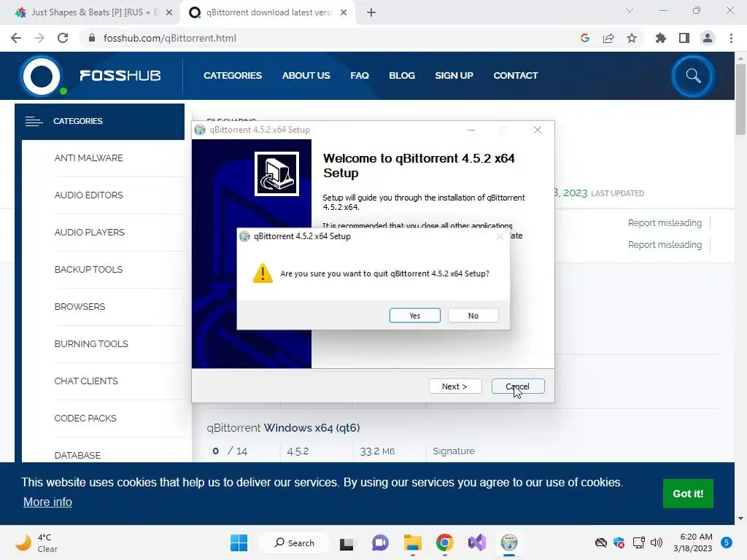Screen dimensions: 747x560
Task: Open ANTI MALWARE category
Action: (x=88, y=158)
